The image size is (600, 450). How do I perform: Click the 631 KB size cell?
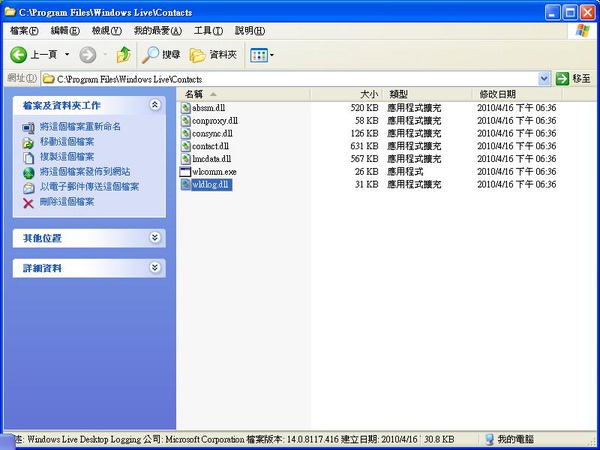point(364,146)
